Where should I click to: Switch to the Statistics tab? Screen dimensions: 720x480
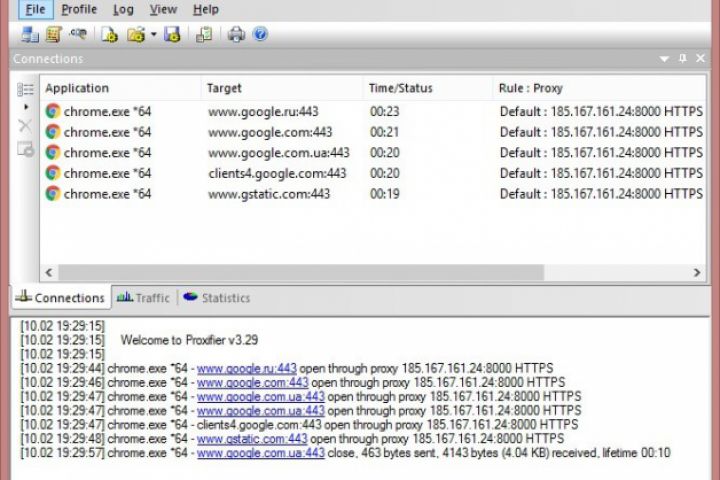[217, 298]
